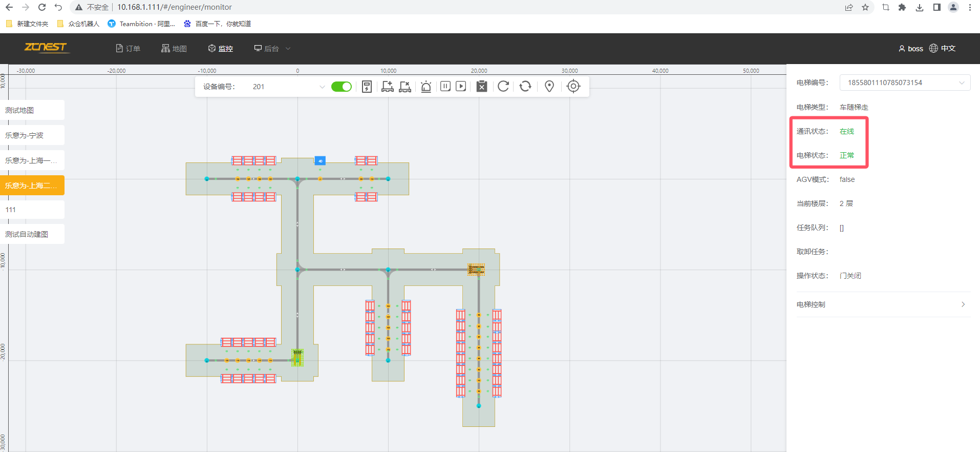
Task: Click the browser crop/screenshot icon
Action: click(x=885, y=7)
